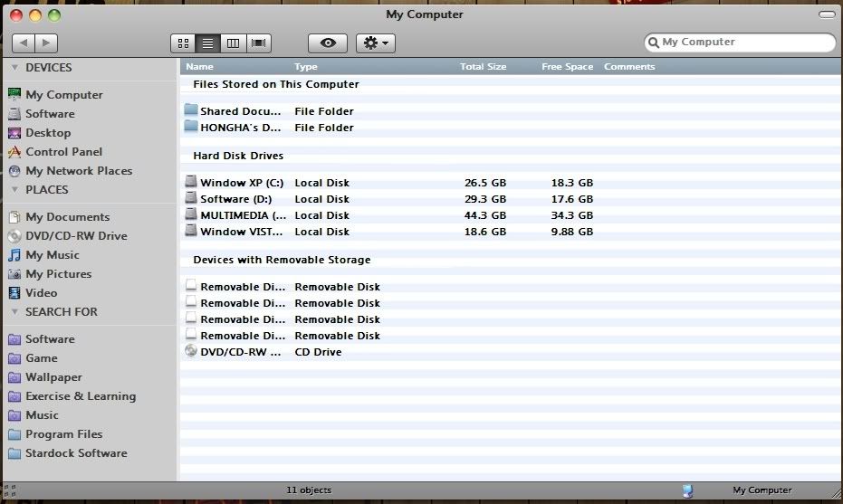The height and width of the screenshot is (504, 843).
Task: Open the gear action dropdown menu
Action: coord(376,43)
